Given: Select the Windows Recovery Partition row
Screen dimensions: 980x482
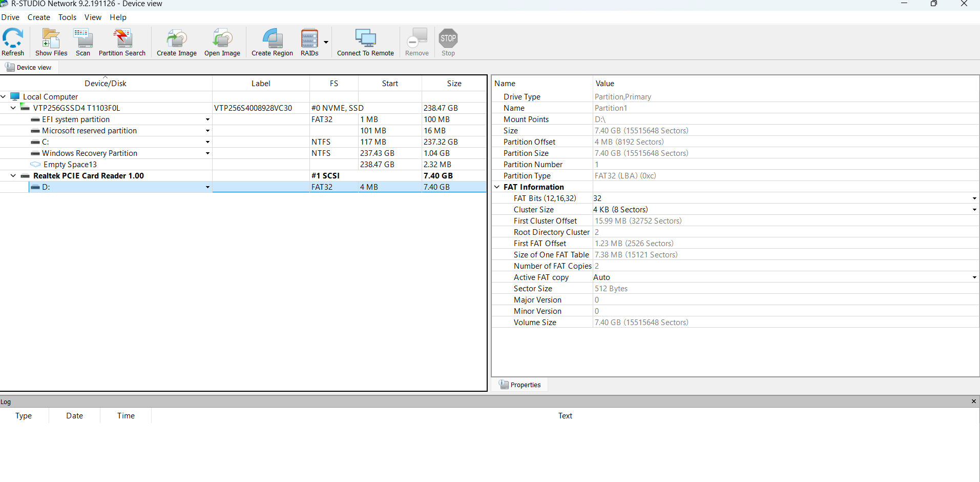Looking at the screenshot, I should point(243,153).
